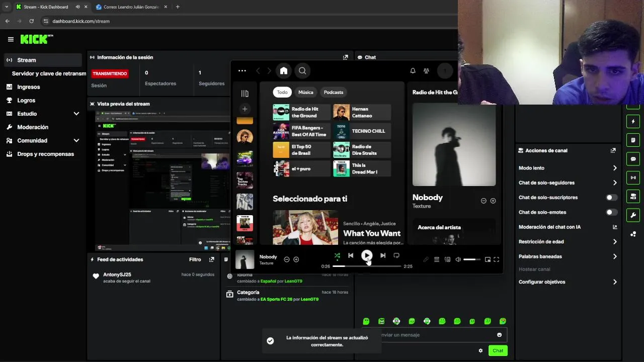Add Nobody to liked songs in player bar

pos(296,259)
